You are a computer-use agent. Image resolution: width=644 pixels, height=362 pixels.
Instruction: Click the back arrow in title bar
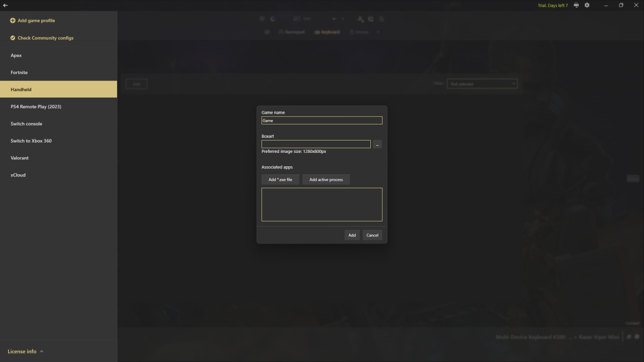5,5
